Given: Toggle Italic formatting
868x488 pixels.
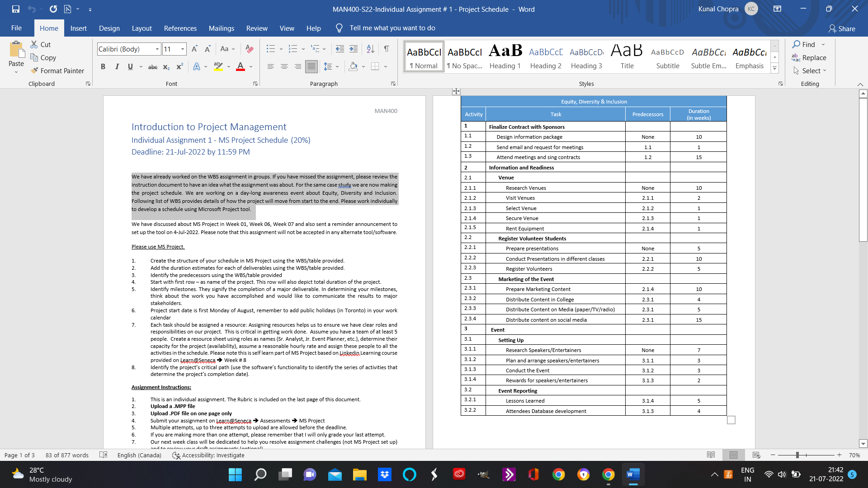Looking at the screenshot, I should tap(117, 66).
